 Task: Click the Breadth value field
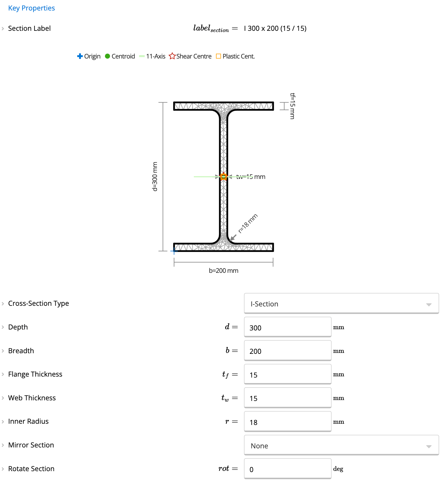point(288,351)
